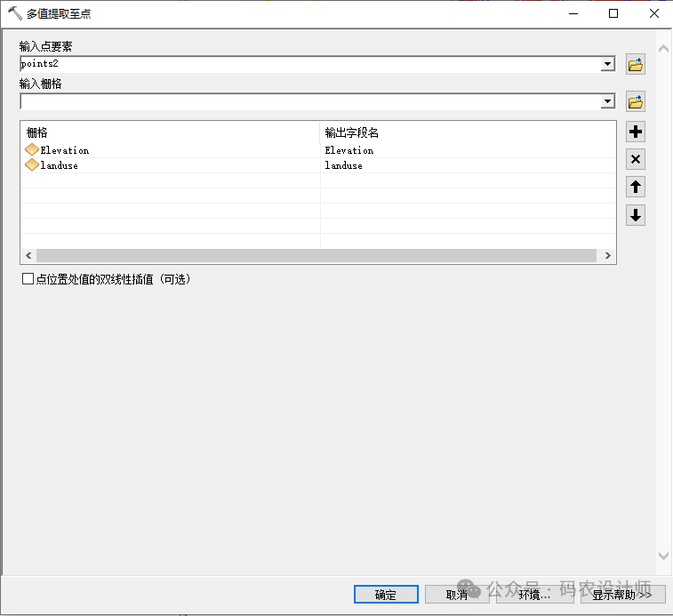673x616 pixels.
Task: Enable bilinear interpolation checkbox
Action: (x=28, y=279)
